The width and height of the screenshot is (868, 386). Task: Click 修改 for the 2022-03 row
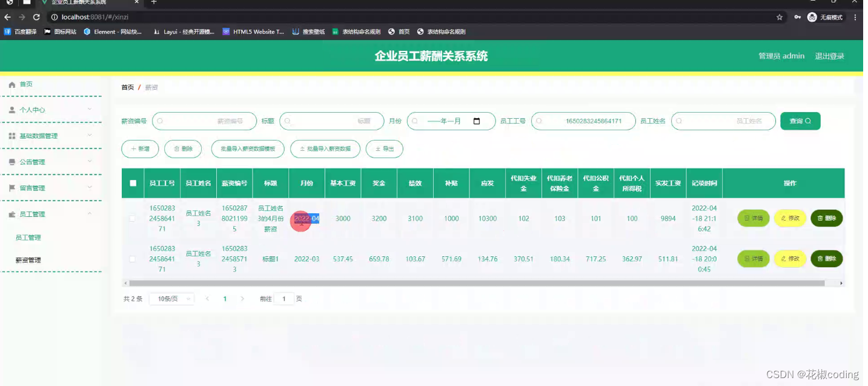(x=790, y=259)
